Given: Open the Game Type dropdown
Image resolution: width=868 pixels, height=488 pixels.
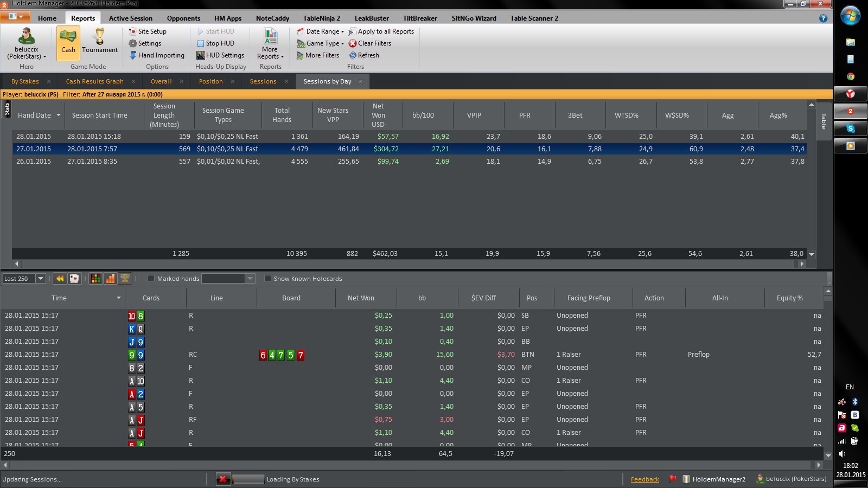Looking at the screenshot, I should (x=320, y=43).
